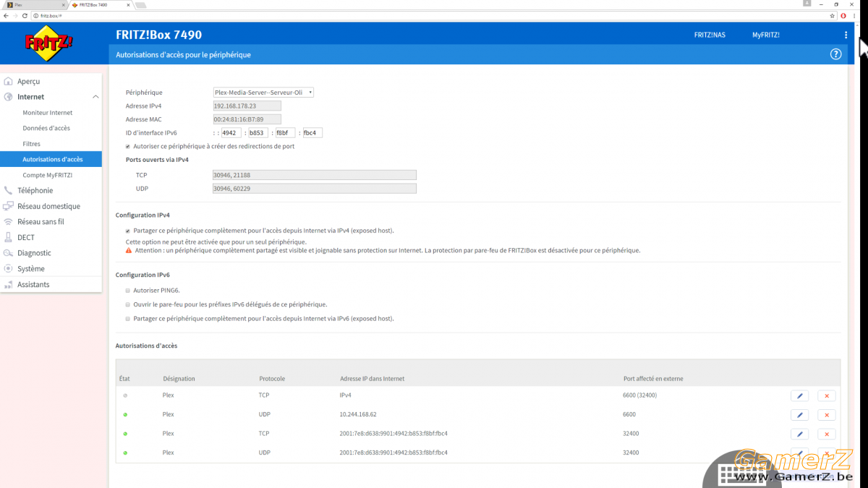
Task: Edit the Plex UDP 10.244.168.62 rule
Action: [799, 415]
